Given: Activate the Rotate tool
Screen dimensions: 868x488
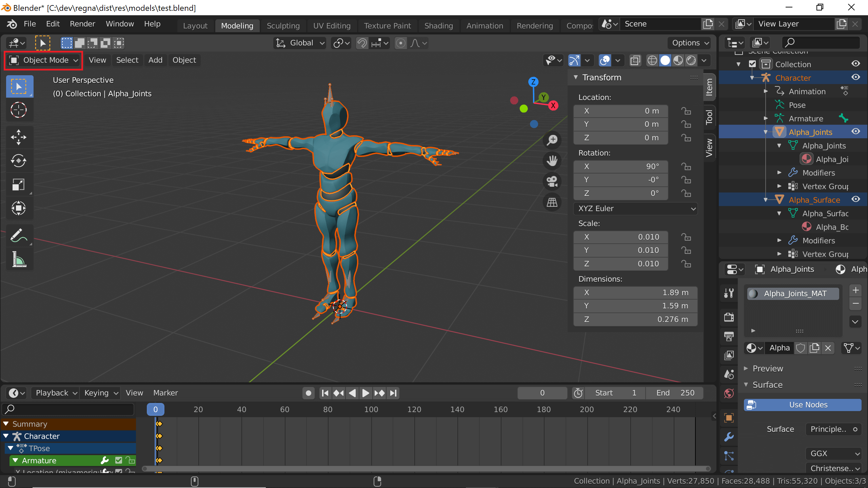Looking at the screenshot, I should point(19,161).
